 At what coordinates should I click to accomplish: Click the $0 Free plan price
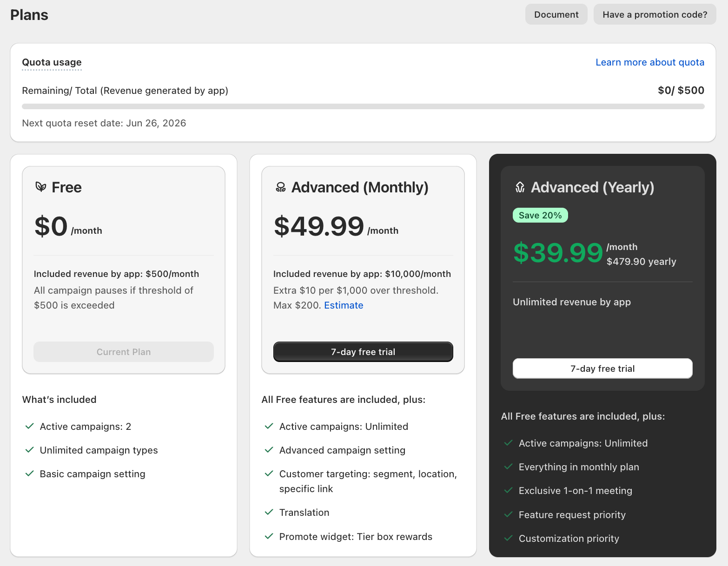51,226
